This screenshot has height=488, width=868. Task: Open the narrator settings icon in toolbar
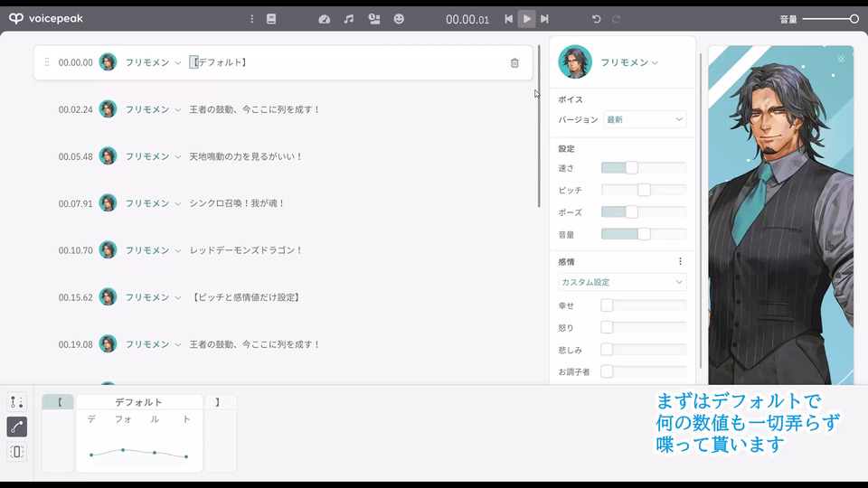click(374, 19)
